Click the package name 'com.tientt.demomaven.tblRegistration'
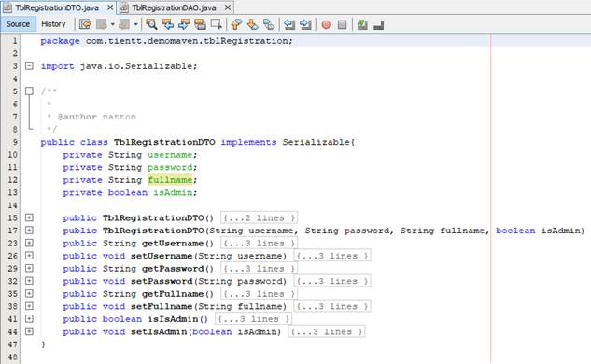The width and height of the screenshot is (591, 364). (188, 41)
